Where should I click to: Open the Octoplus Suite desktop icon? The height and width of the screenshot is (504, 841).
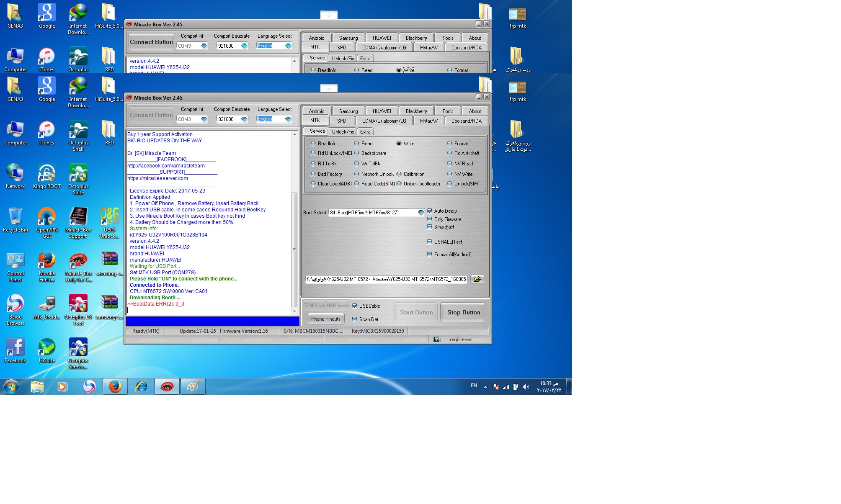pos(78,179)
